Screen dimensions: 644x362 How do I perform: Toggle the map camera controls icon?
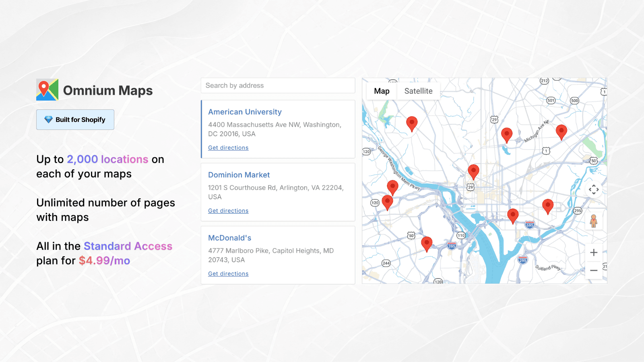pos(594,189)
